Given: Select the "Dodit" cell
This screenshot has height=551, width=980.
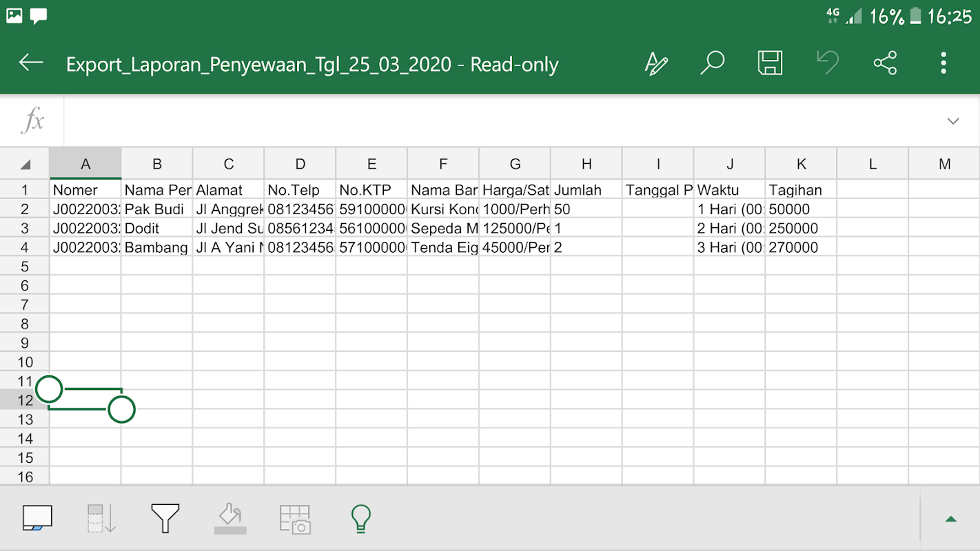Looking at the screenshot, I should (157, 228).
